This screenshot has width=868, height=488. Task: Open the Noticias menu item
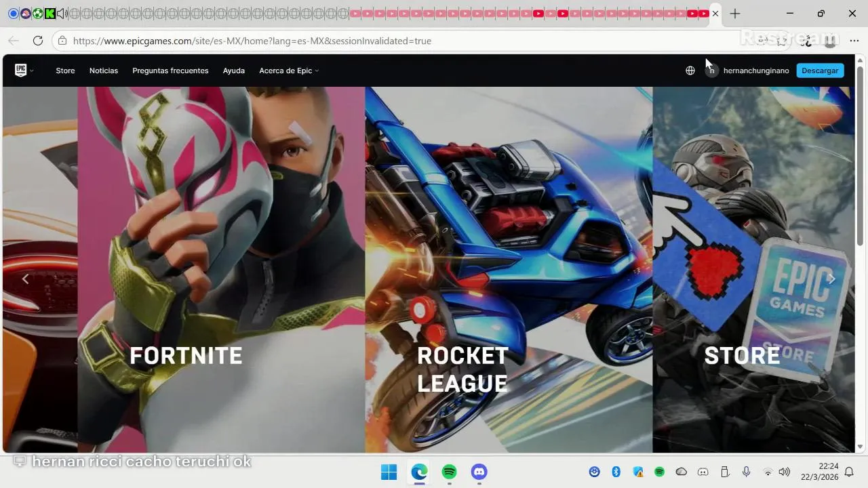104,70
